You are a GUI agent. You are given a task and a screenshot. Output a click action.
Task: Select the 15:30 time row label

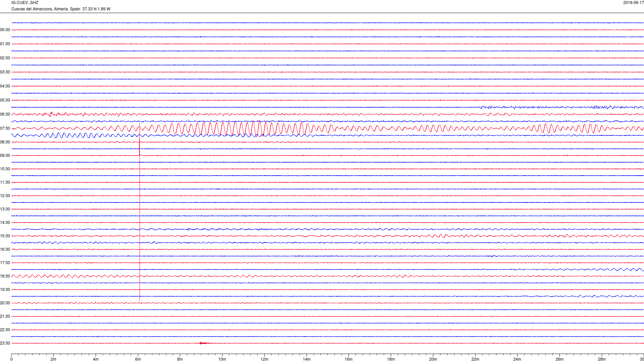pos(5,236)
